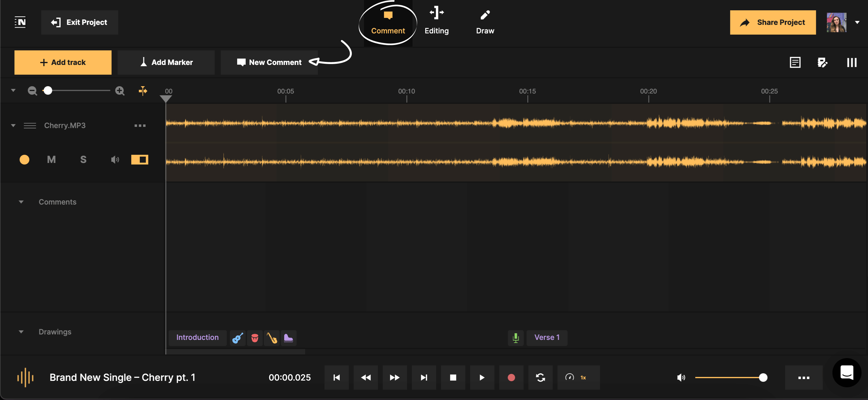Click the Introduction section label
Image resolution: width=868 pixels, height=400 pixels.
point(197,337)
